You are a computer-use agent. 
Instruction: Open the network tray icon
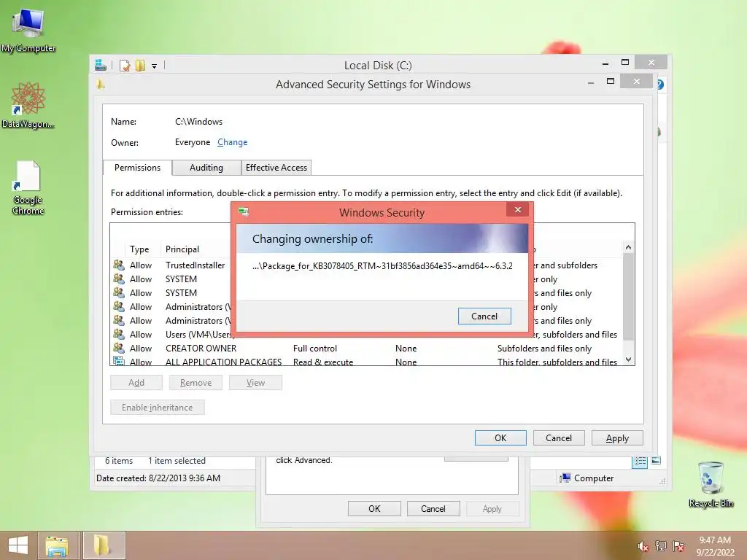pyautogui.click(x=660, y=546)
